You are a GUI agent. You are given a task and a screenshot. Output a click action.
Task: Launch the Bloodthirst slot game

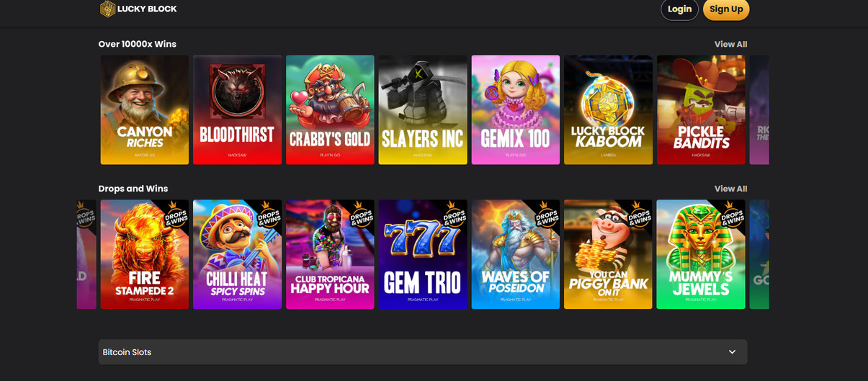(237, 110)
